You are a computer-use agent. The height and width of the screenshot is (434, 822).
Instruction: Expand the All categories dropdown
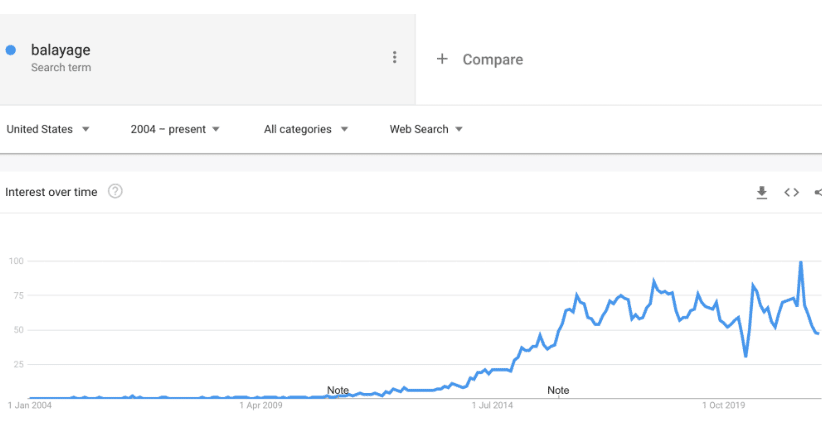click(306, 129)
